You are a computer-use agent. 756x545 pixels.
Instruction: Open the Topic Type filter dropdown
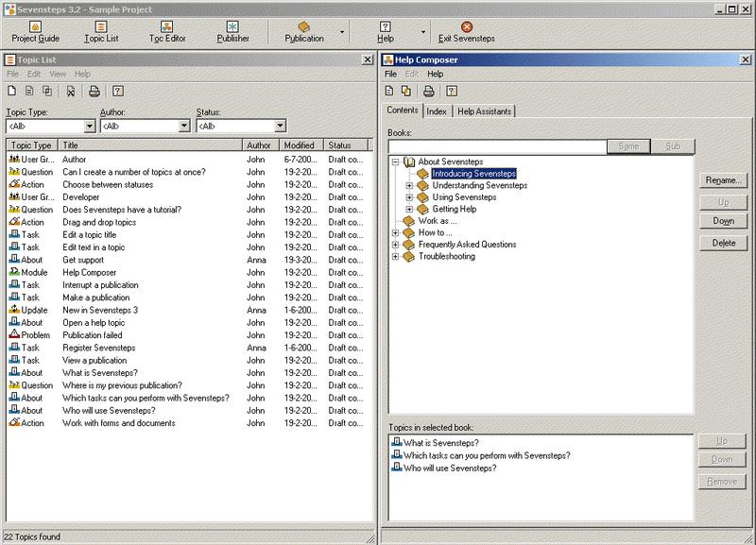click(x=90, y=127)
